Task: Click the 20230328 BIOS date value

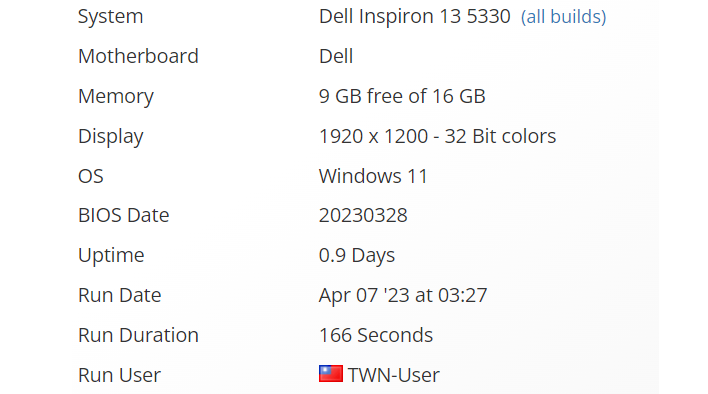Action: pos(363,215)
